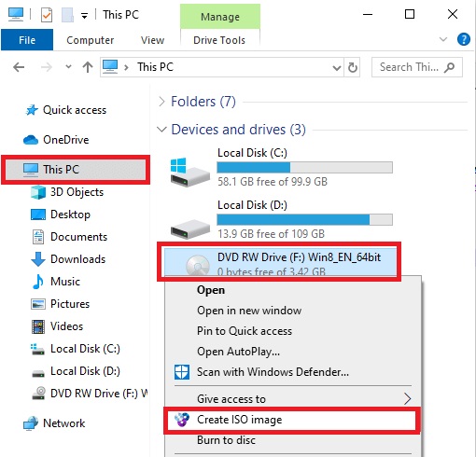
Task: Click 58.1 GB free of 99.9 GB text
Action: tap(273, 182)
